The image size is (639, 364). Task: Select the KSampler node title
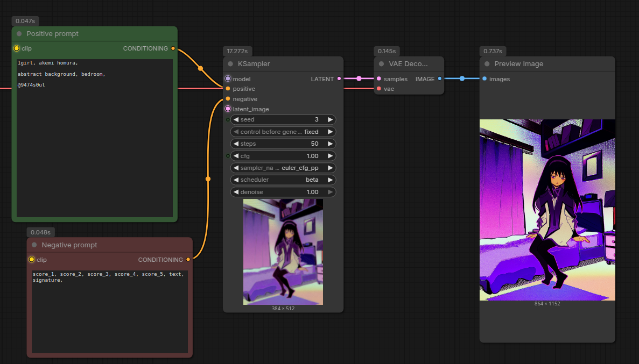[254, 64]
